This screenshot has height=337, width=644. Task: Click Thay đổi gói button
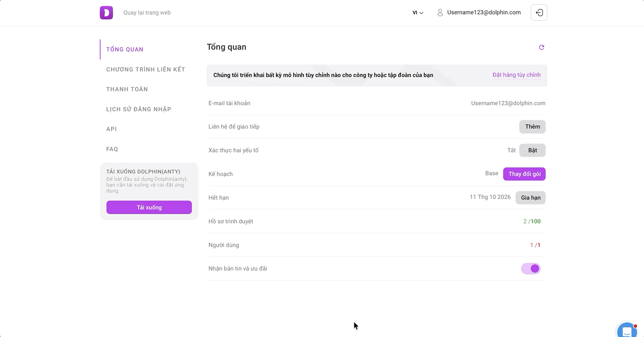click(x=524, y=174)
